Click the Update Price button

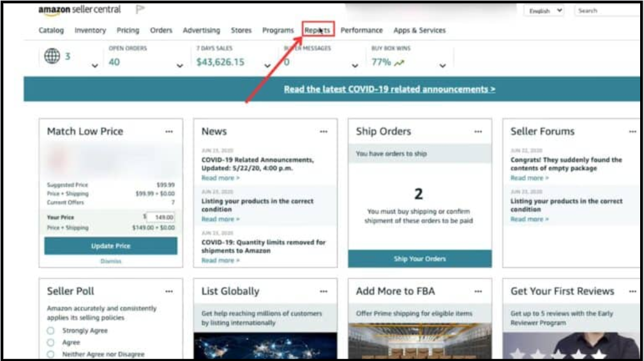tap(110, 246)
